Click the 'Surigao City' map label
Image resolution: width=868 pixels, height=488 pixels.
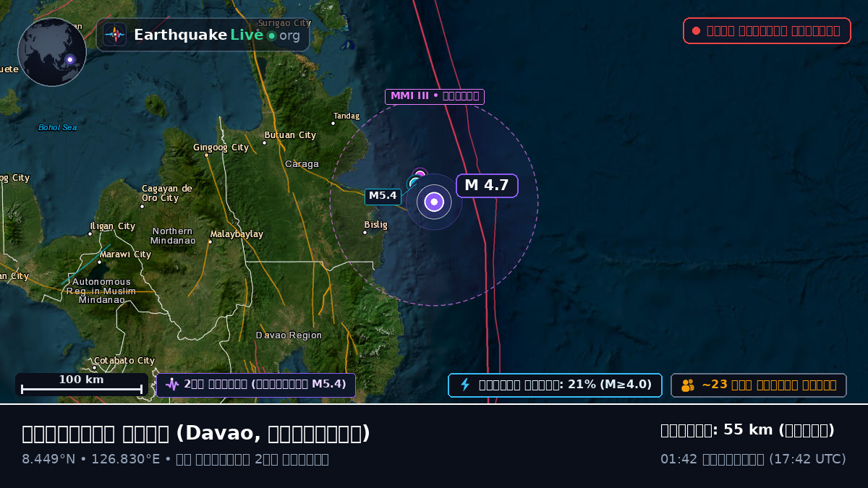284,23
